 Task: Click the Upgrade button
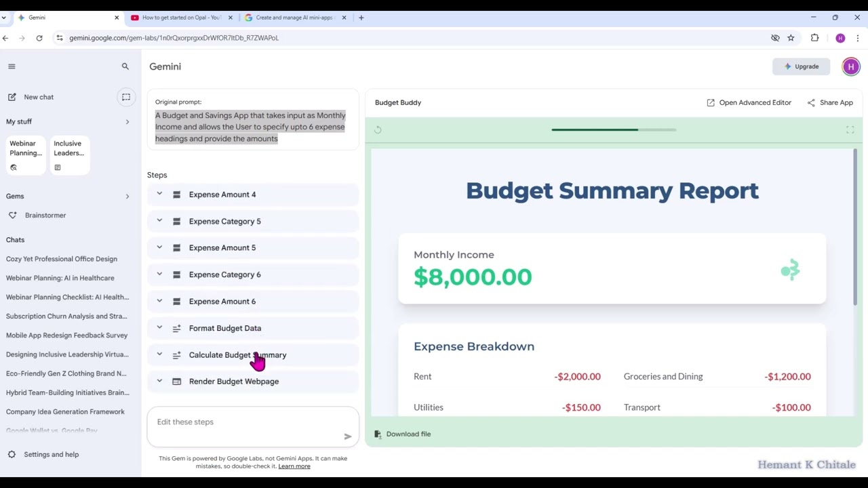pos(801,66)
